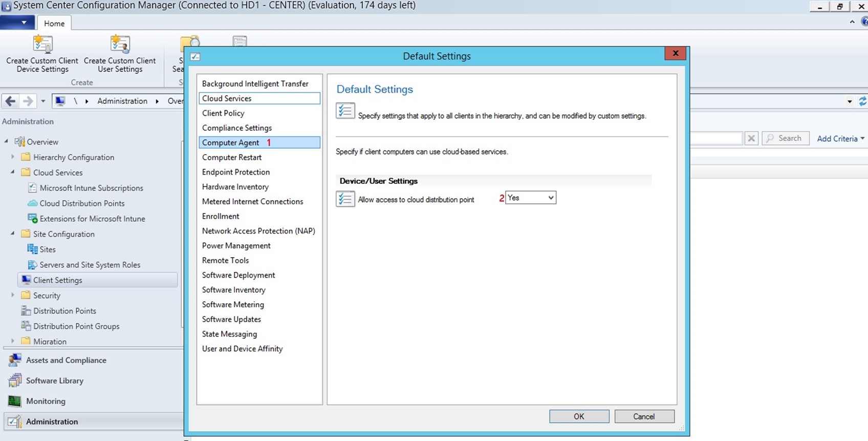Click the Software Library workspace icon
Screen dimensions: 868x441
(x=15, y=381)
